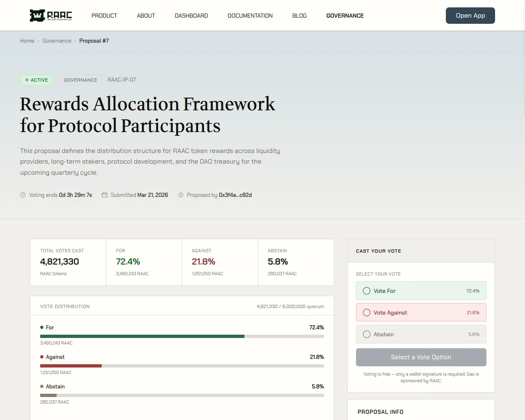Select the Vote For radio option
525x420 pixels.
367,291
